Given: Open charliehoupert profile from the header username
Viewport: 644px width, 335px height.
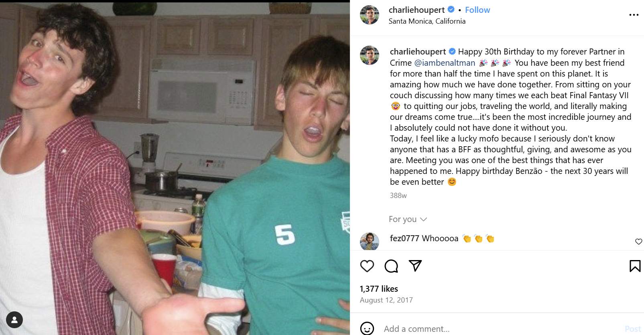Looking at the screenshot, I should pos(417,10).
